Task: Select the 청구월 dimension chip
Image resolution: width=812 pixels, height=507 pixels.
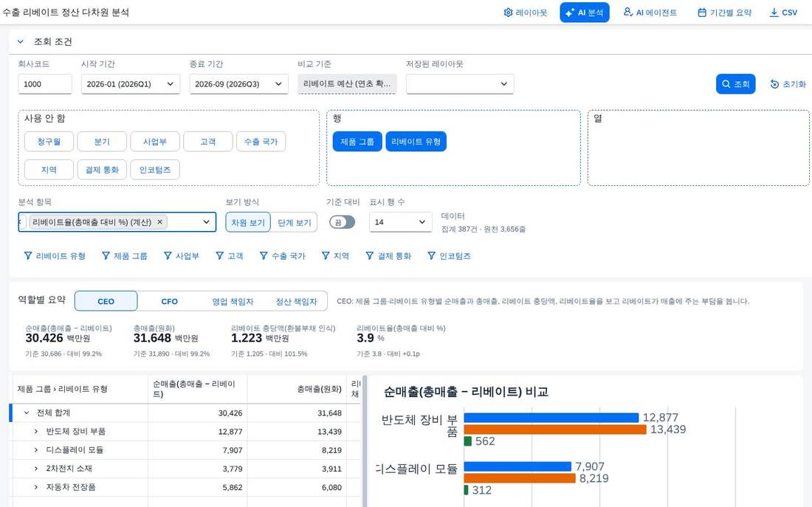Action: 49,142
